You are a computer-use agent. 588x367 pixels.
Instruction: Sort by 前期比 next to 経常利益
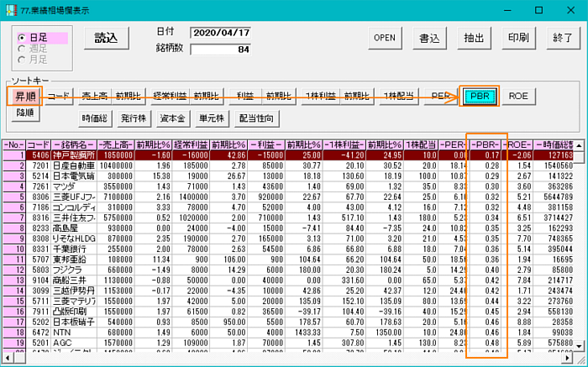(207, 97)
